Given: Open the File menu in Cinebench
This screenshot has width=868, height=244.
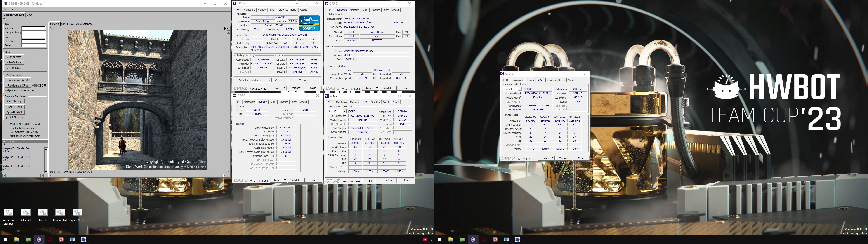Looking at the screenshot, I should pos(6,9).
